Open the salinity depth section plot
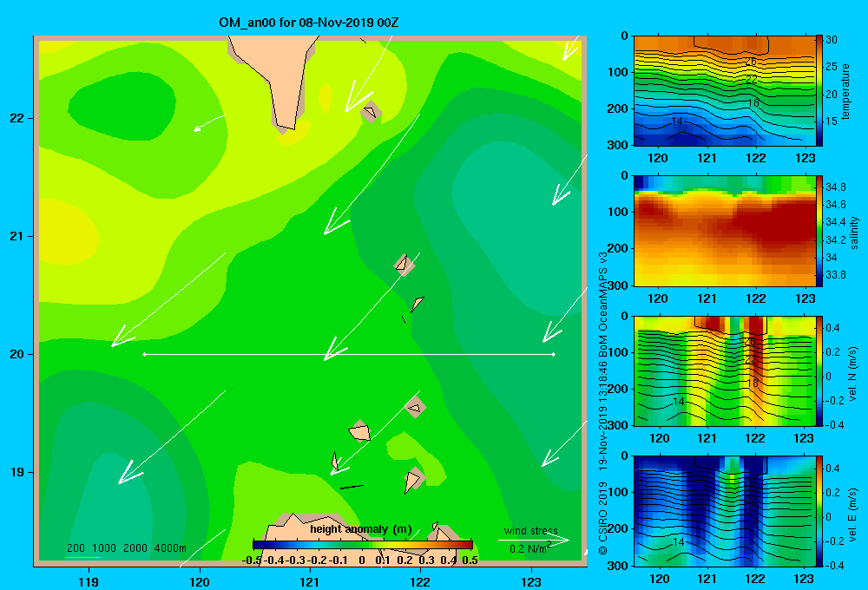 (724, 231)
